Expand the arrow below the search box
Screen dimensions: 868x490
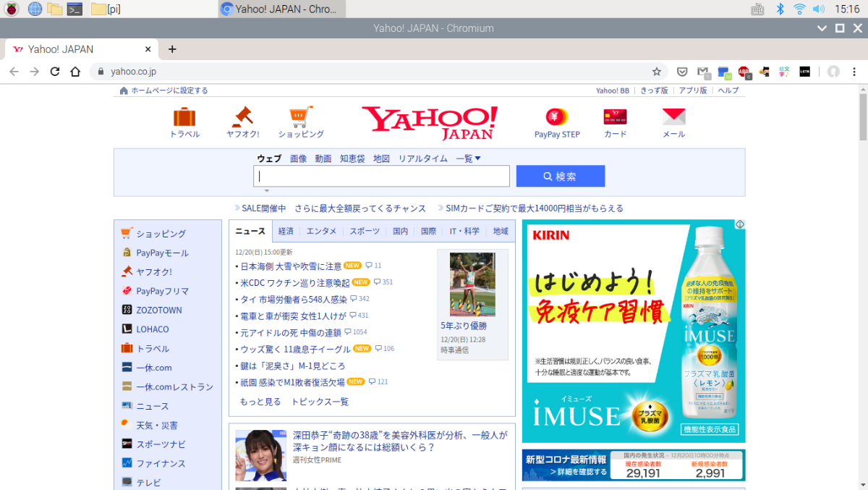pyautogui.click(x=266, y=191)
